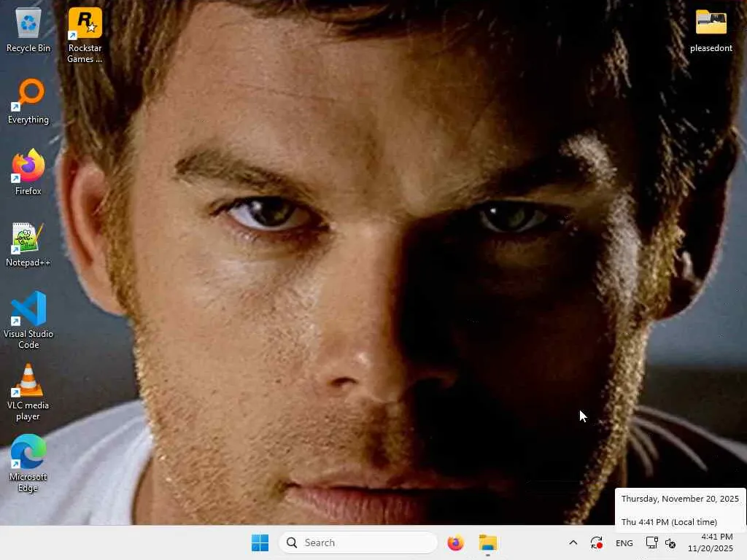Open File Explorer from the taskbar

(488, 542)
